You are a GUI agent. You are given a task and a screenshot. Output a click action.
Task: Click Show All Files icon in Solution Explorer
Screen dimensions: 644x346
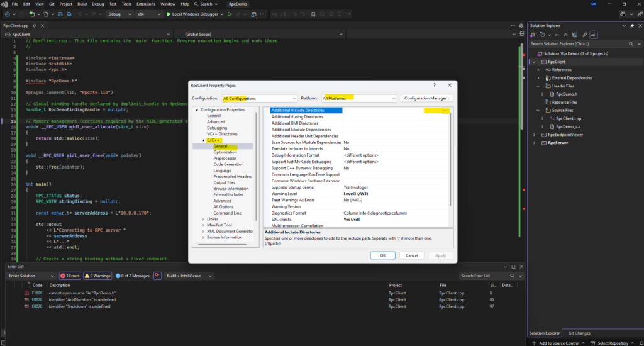click(x=575, y=35)
